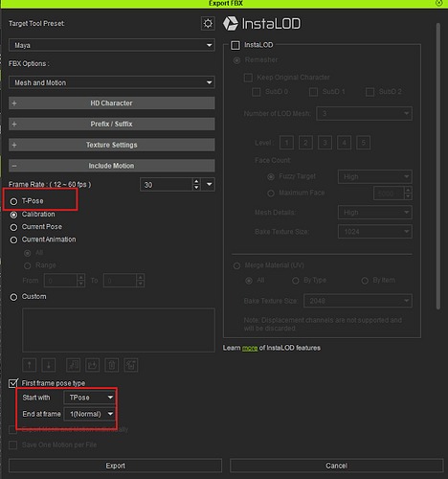Open FBX Options dropdown Mesh and Motion
The width and height of the screenshot is (448, 479).
pyautogui.click(x=112, y=82)
